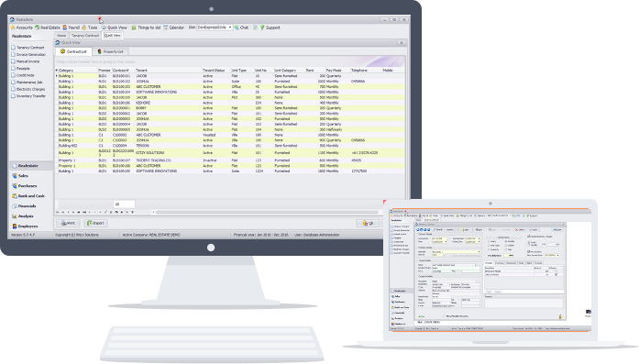Expand the Skin style dropdown
Screen dimensions: 639x364
point(230,28)
